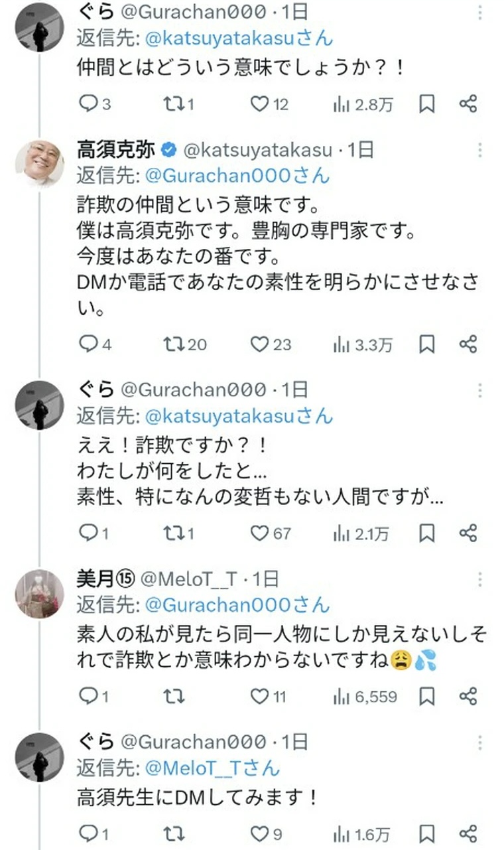
Task: Bookmark 高須克弥's tweet
Action: [427, 344]
